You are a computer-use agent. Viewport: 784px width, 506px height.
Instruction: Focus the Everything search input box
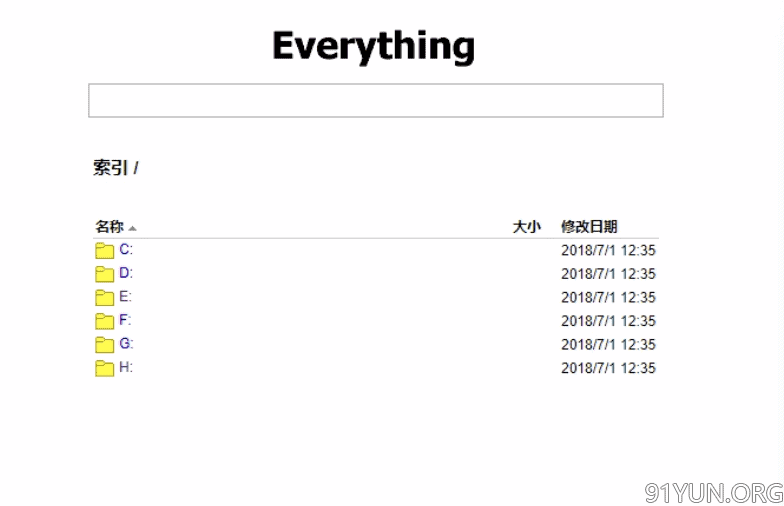pyautogui.click(x=376, y=100)
